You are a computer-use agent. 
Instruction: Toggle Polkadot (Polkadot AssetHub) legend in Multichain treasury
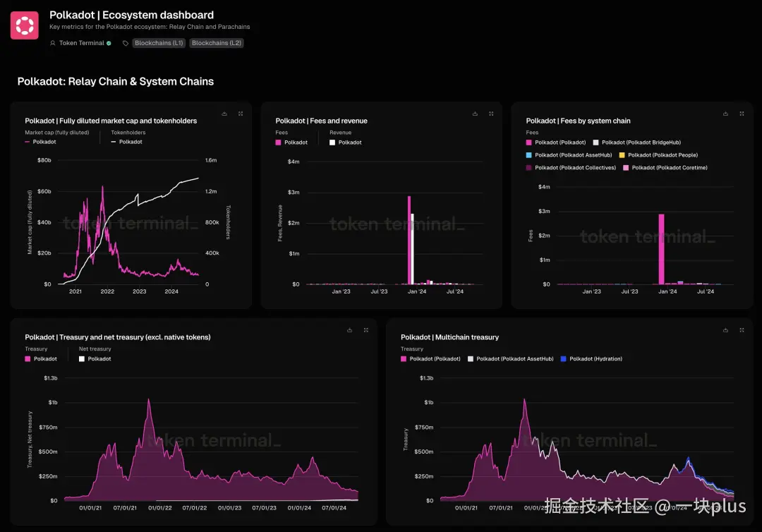(510, 358)
